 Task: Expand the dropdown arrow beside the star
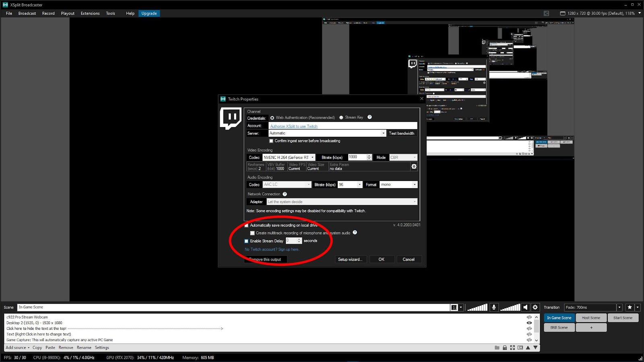point(638,307)
